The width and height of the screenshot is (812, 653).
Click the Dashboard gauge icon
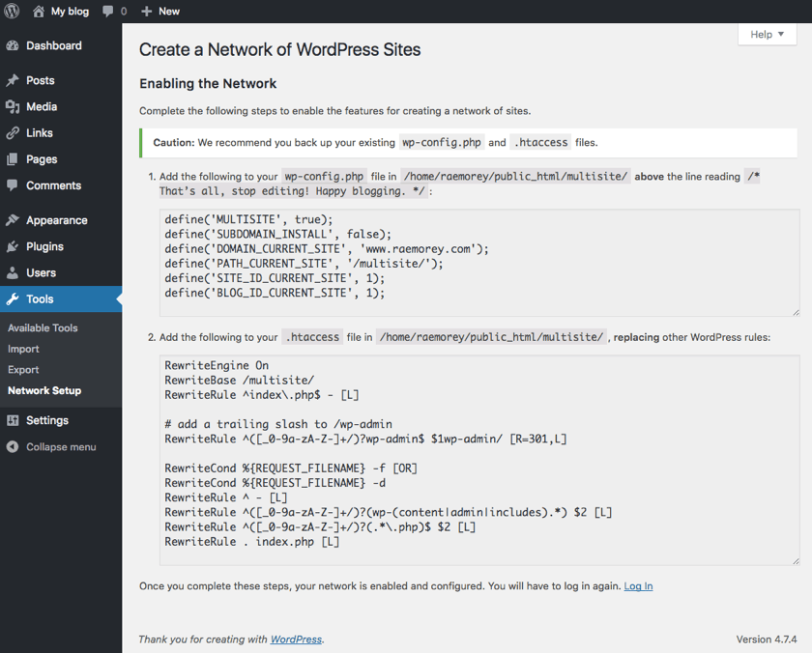(x=13, y=45)
